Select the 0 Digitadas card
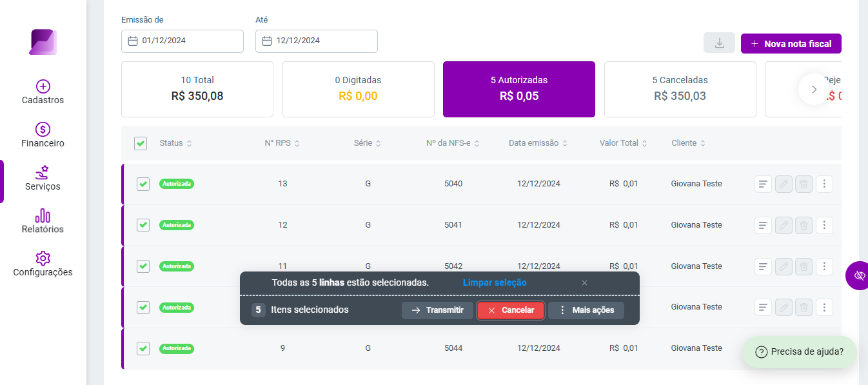This screenshot has height=385, width=868. (358, 89)
